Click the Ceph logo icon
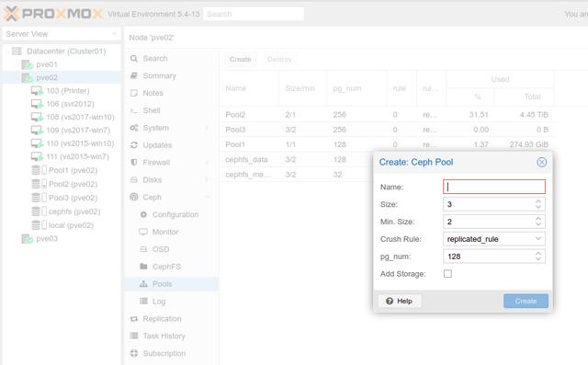Screen dimensions: 588x365 134,197
